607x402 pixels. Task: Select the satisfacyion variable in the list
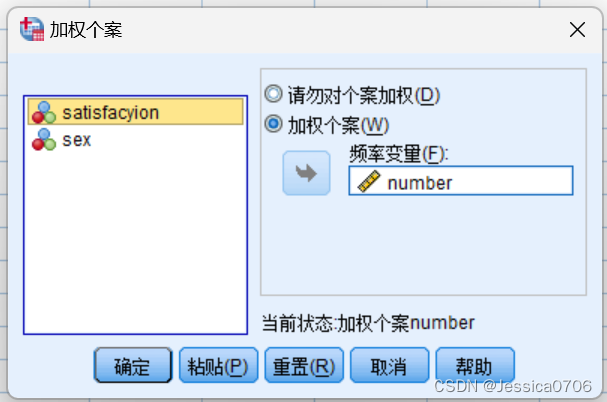(x=135, y=112)
